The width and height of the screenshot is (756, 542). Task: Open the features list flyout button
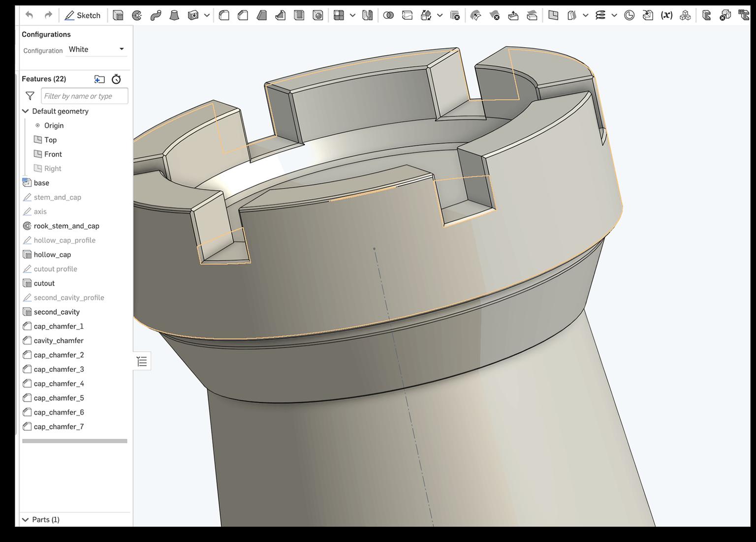pyautogui.click(x=142, y=361)
